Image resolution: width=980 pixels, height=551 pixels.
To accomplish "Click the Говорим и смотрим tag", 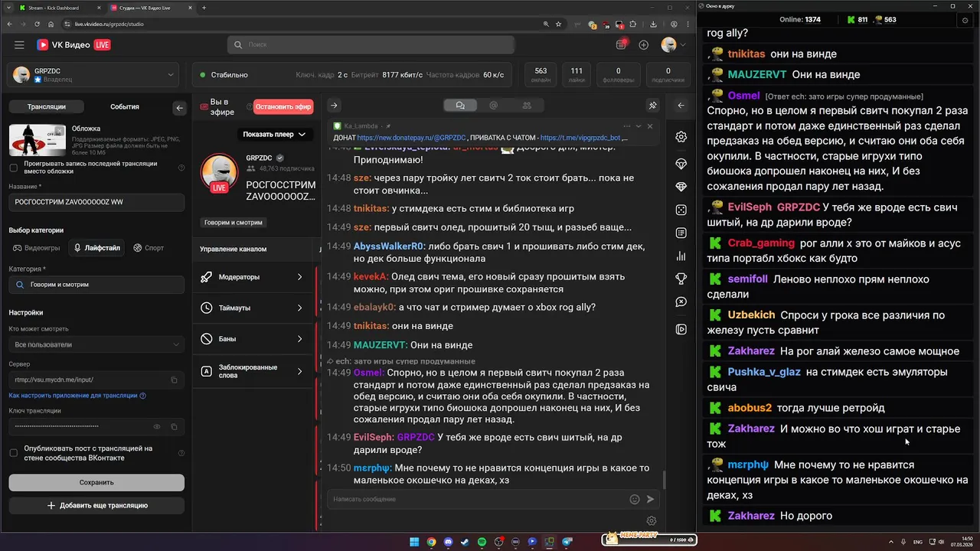I will [233, 223].
